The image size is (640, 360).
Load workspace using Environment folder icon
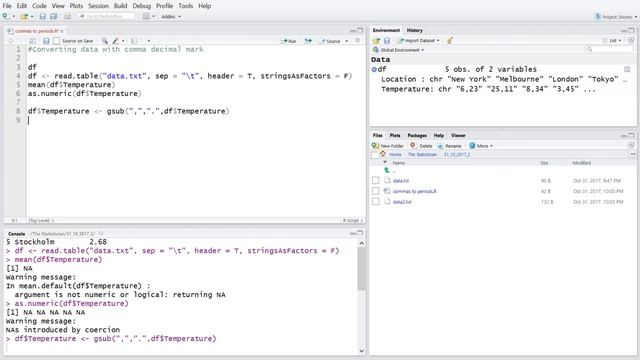point(376,40)
